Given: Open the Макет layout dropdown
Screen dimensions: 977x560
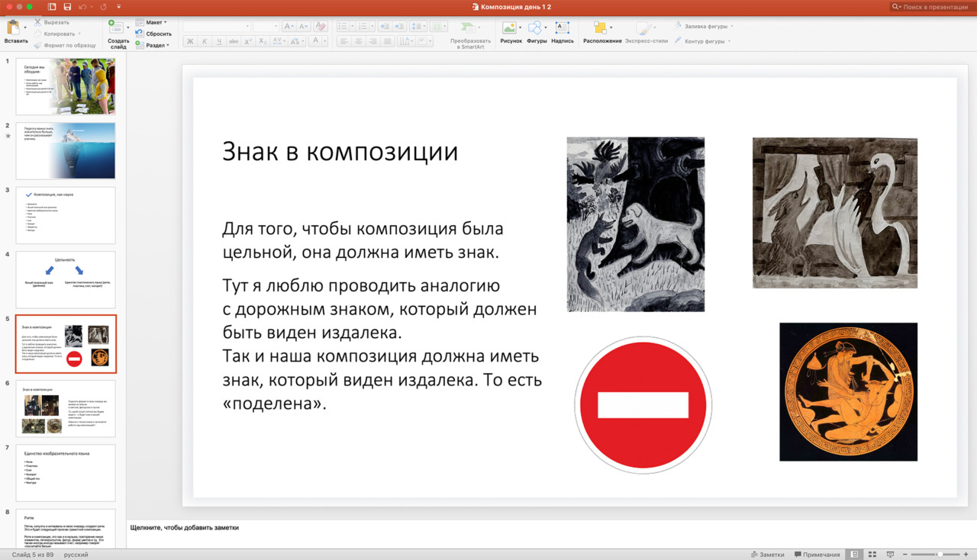Looking at the screenshot, I should (x=151, y=22).
